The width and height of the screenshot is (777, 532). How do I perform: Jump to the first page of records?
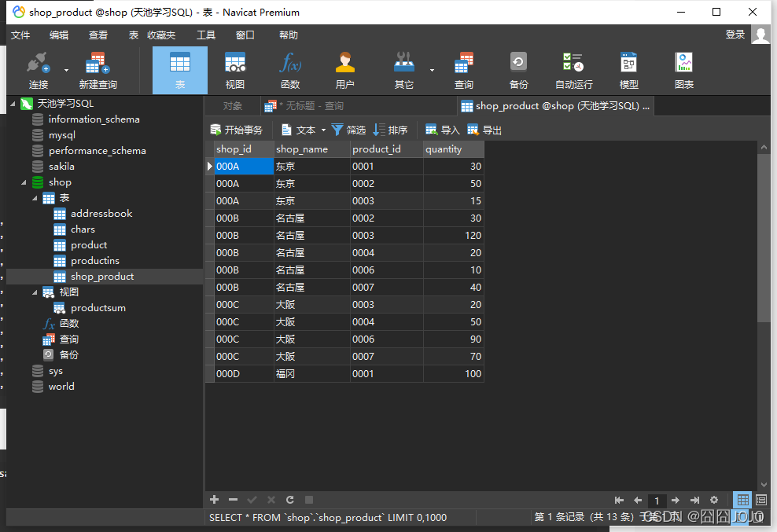pyautogui.click(x=619, y=501)
